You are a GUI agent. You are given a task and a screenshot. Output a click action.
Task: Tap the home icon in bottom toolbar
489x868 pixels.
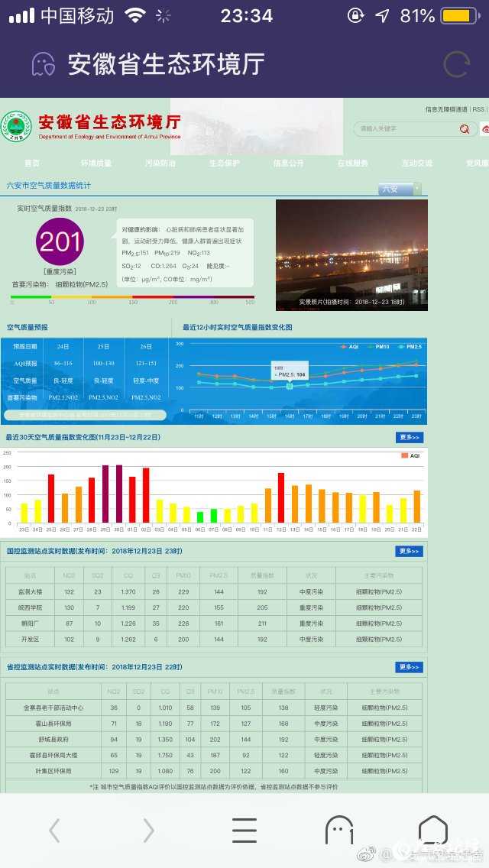433,830
